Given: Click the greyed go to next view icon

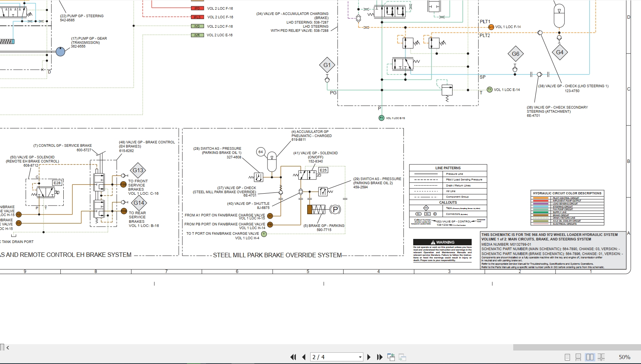Looking at the screenshot, I should click(x=402, y=357).
